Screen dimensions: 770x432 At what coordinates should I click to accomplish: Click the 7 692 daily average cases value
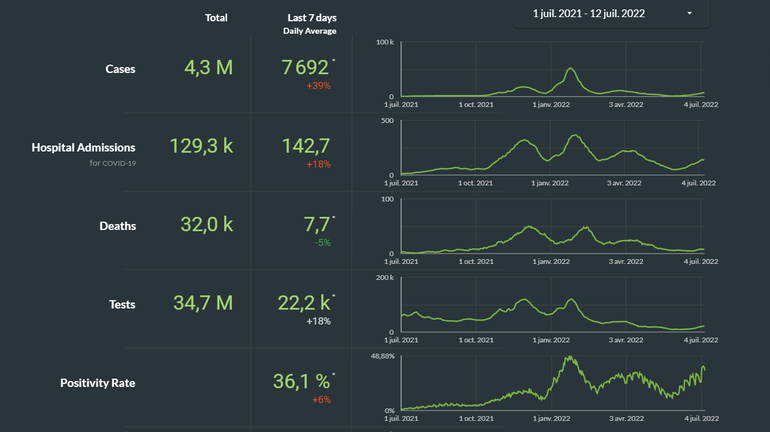307,68
